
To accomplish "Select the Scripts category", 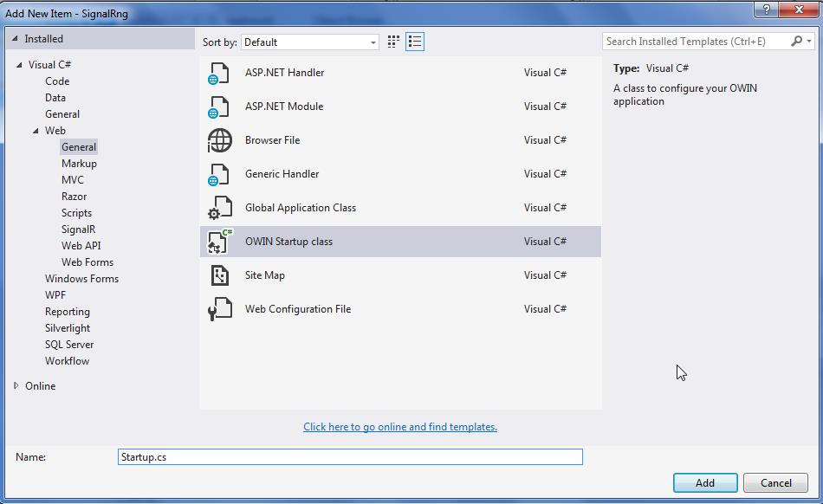I will point(76,213).
